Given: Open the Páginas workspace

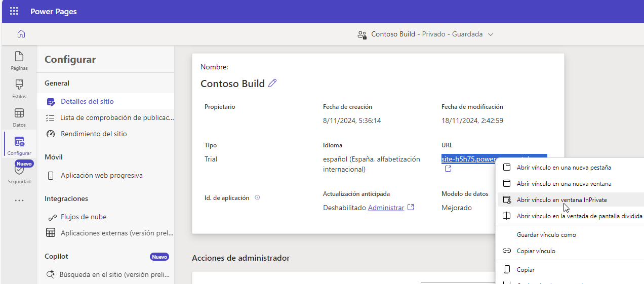Looking at the screenshot, I should (x=19, y=61).
